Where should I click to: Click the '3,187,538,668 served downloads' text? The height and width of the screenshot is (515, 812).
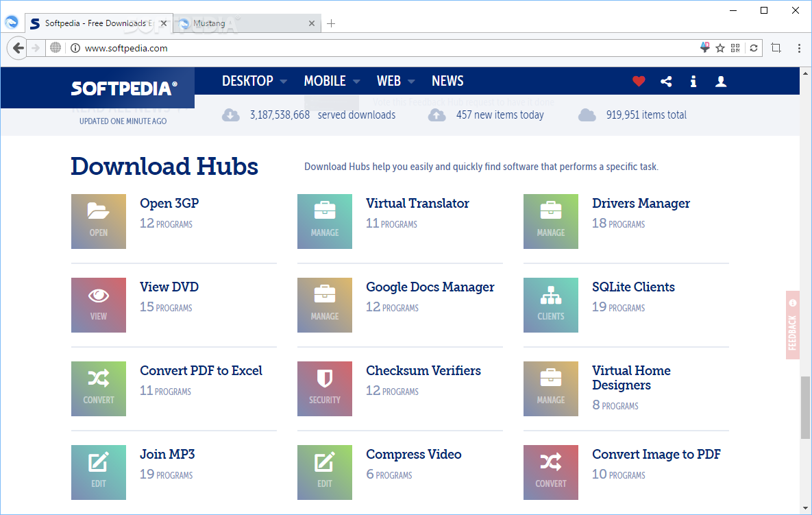click(x=323, y=115)
